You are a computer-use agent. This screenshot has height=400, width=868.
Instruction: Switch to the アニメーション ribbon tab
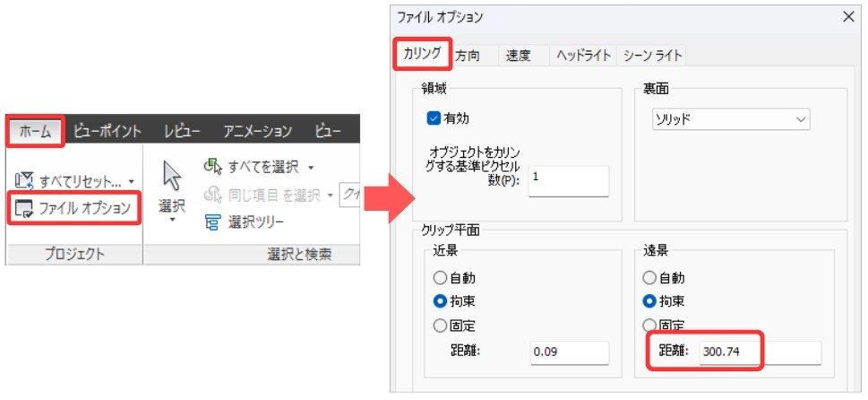click(257, 131)
